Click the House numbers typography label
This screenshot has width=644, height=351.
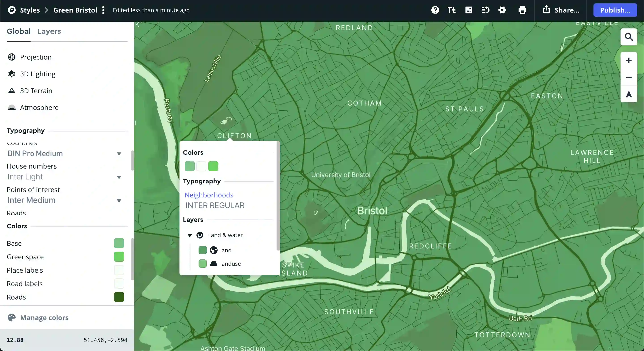point(32,166)
